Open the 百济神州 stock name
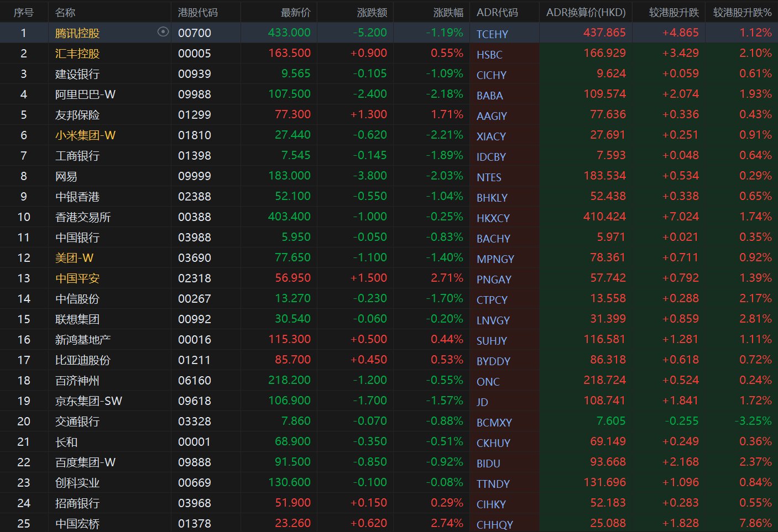This screenshot has height=532, width=778. click(77, 381)
